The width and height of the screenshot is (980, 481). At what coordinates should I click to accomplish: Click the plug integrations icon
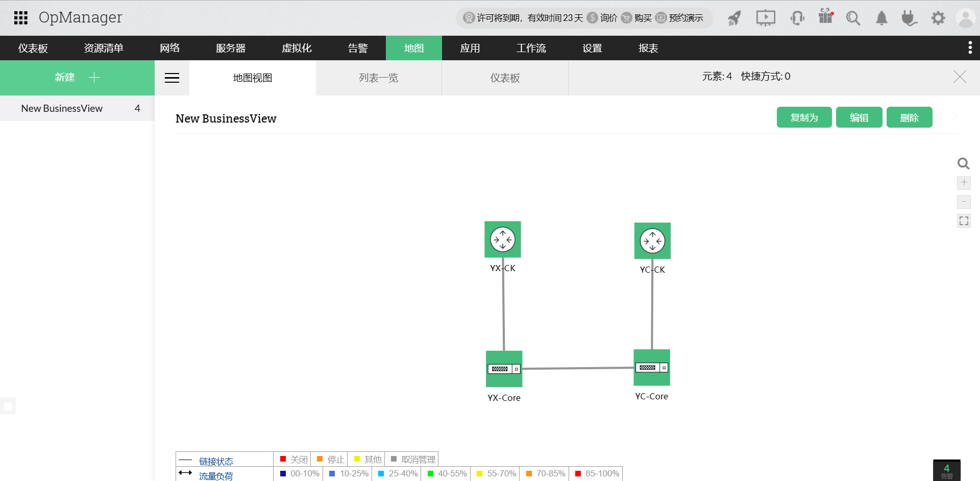(909, 18)
